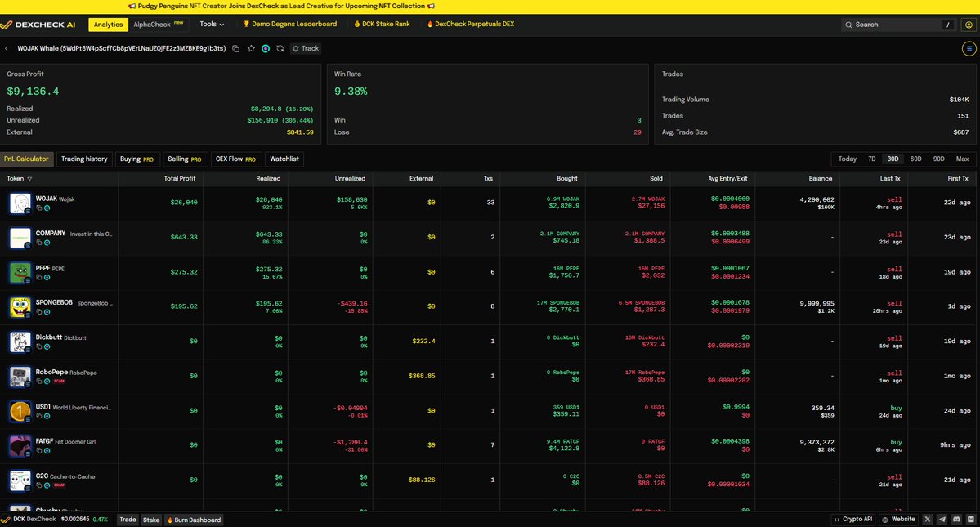The image size is (980, 527).
Task: Sort by Total Profit column header
Action: pyautogui.click(x=179, y=179)
